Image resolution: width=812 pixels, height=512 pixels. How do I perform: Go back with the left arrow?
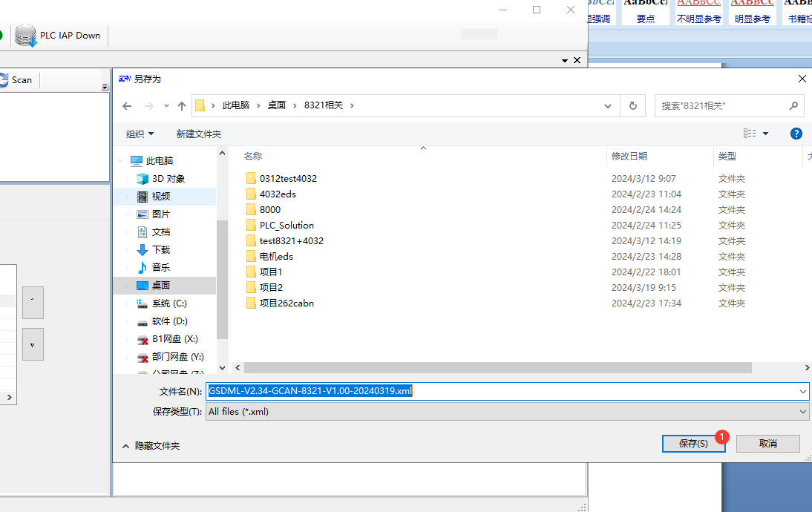coord(127,106)
